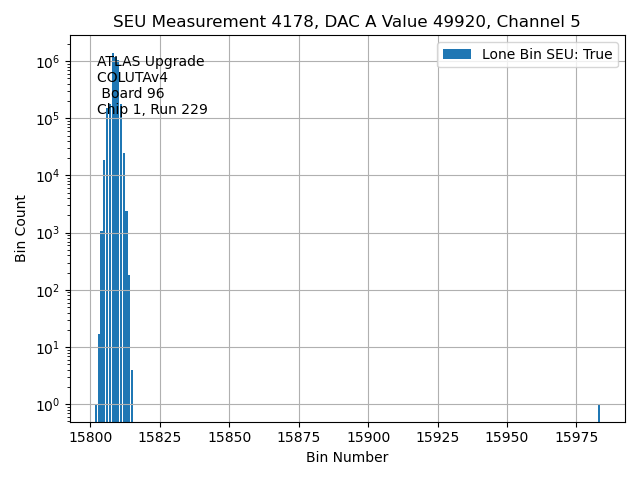Viewport: 640px width, 480px height.
Task: Click the 'COLUTAv4' annotation text
Action: pyautogui.click(x=132, y=78)
